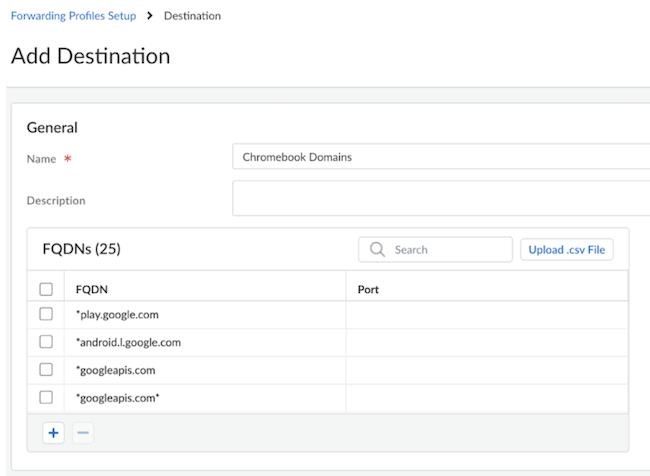Click the Port cell for *googleapis.com*
Screen dimensions: 650x476
tap(486, 397)
